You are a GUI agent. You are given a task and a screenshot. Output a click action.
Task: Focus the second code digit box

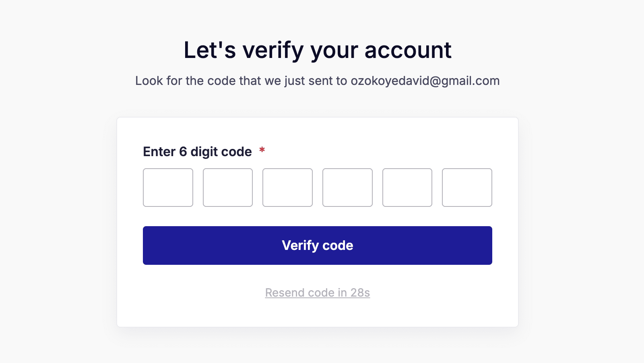click(x=228, y=188)
